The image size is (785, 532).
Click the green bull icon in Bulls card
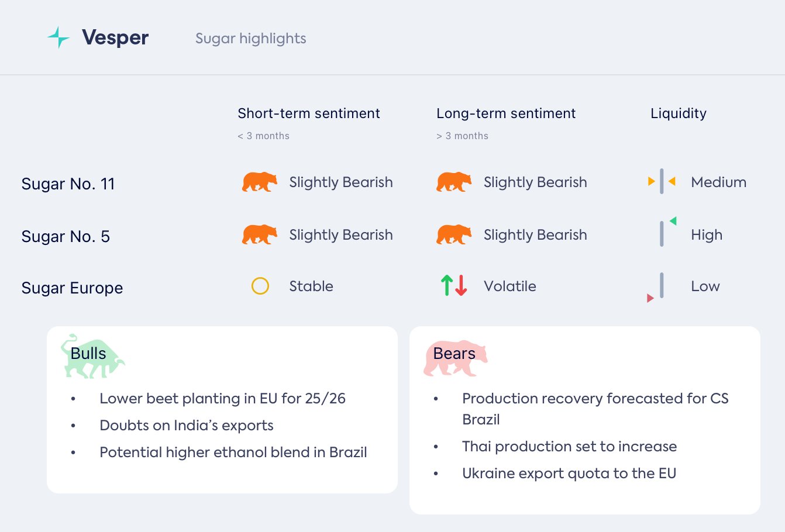click(92, 357)
